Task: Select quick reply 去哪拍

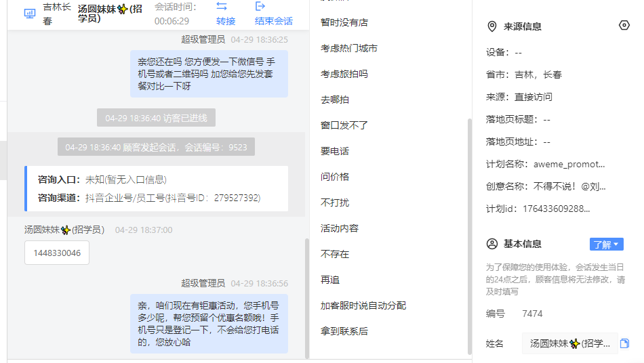Action: click(x=335, y=100)
